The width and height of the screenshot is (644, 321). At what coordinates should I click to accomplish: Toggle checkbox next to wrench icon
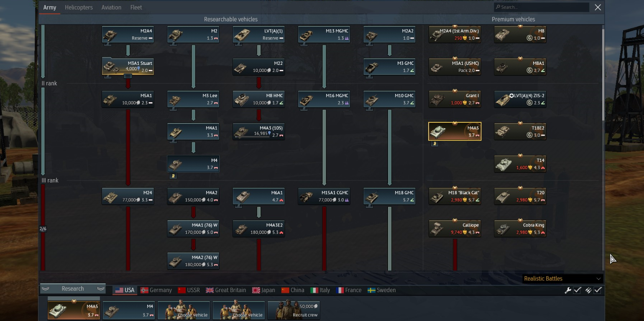tap(577, 290)
